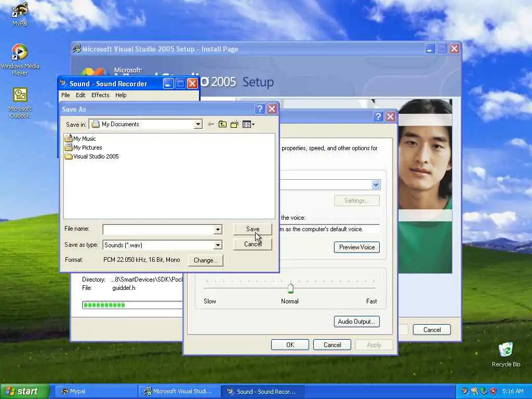Open the File menu in Sound Recorder
This screenshot has height=399, width=532.
tap(65, 96)
